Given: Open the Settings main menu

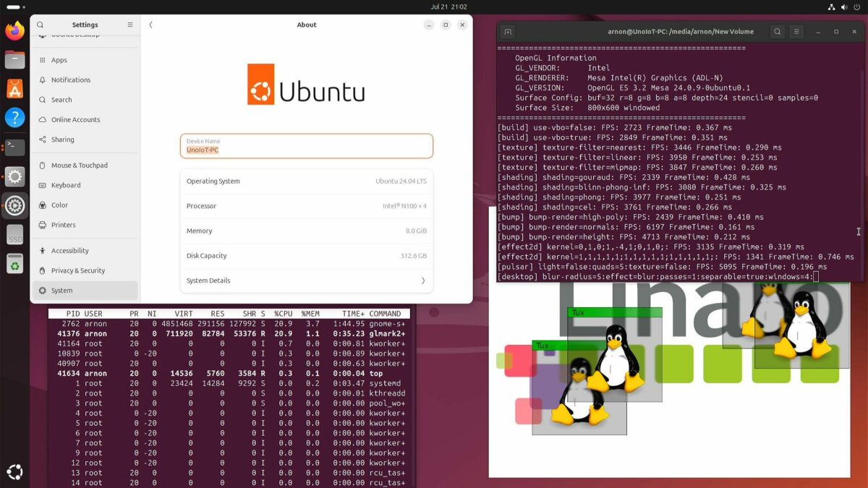Looking at the screenshot, I should [x=130, y=25].
